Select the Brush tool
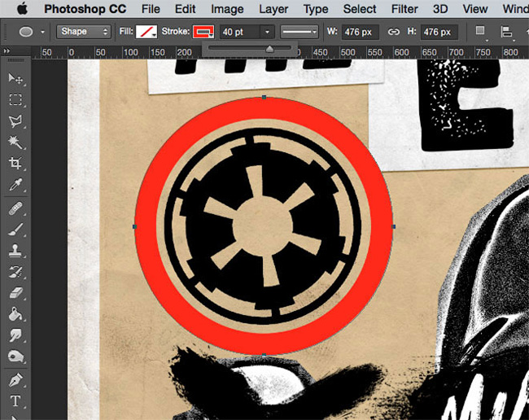This screenshot has width=529, height=420. click(15, 230)
